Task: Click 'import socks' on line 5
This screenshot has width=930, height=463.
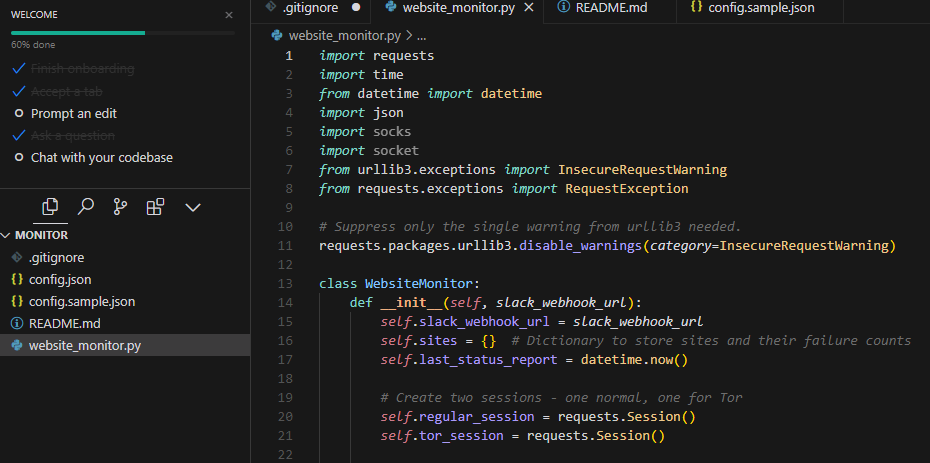Action: click(x=365, y=132)
